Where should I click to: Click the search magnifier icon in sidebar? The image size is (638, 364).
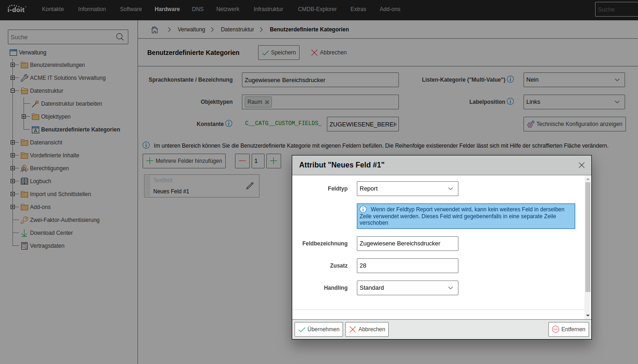point(120,37)
